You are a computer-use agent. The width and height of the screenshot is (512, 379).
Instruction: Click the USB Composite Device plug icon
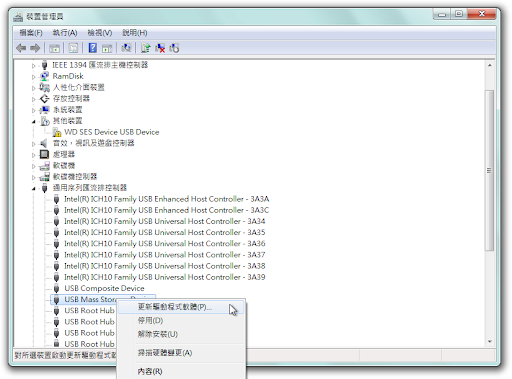tap(57, 288)
